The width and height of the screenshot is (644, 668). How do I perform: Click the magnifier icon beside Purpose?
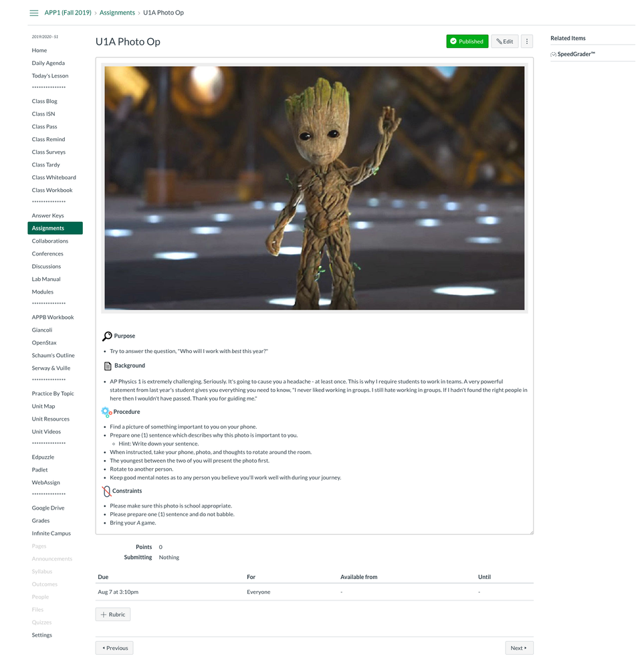click(107, 336)
